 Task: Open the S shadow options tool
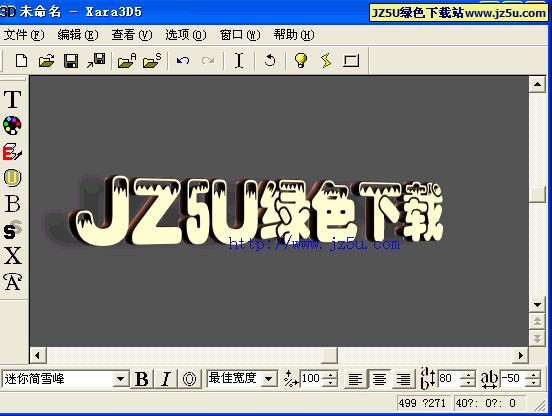[13, 230]
